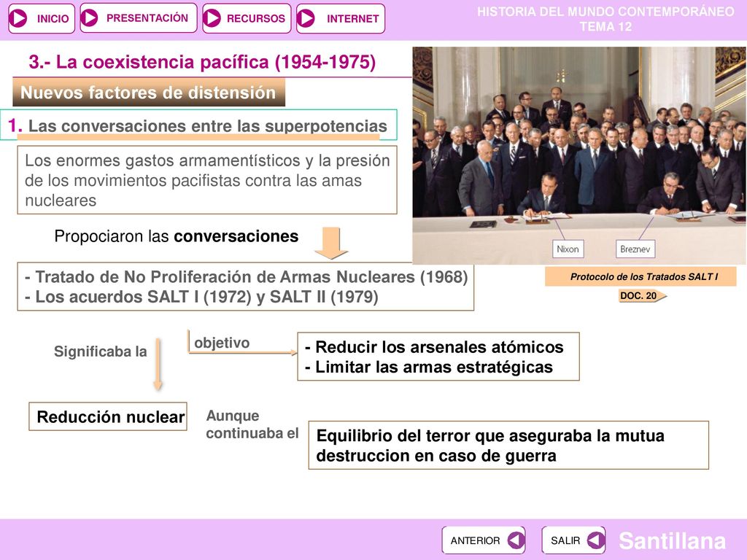
Task: Click the 'Equilibrio del terror' text box
Action: tap(508, 446)
